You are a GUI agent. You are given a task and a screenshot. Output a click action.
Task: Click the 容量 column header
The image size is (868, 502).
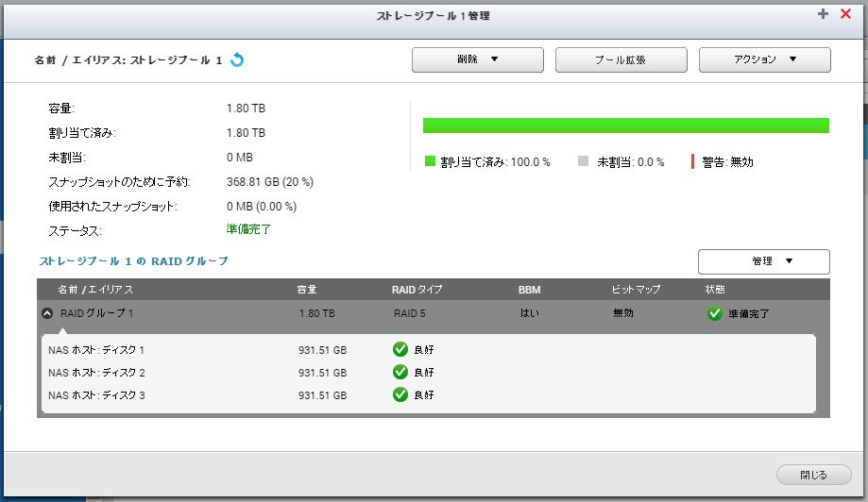pyautogui.click(x=307, y=290)
